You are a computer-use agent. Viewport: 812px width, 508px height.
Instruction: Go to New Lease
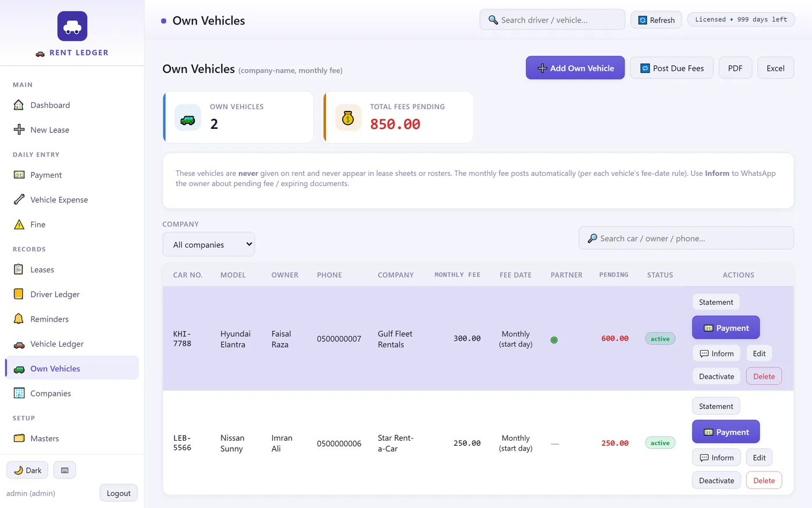pyautogui.click(x=72, y=129)
